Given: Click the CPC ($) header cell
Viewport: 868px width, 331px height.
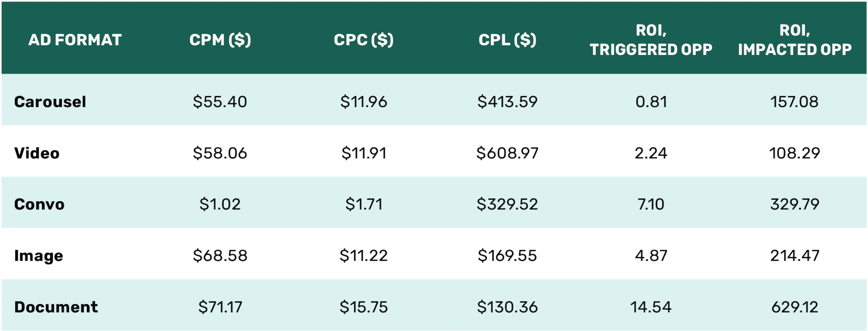Looking at the screenshot, I should click(x=364, y=40).
